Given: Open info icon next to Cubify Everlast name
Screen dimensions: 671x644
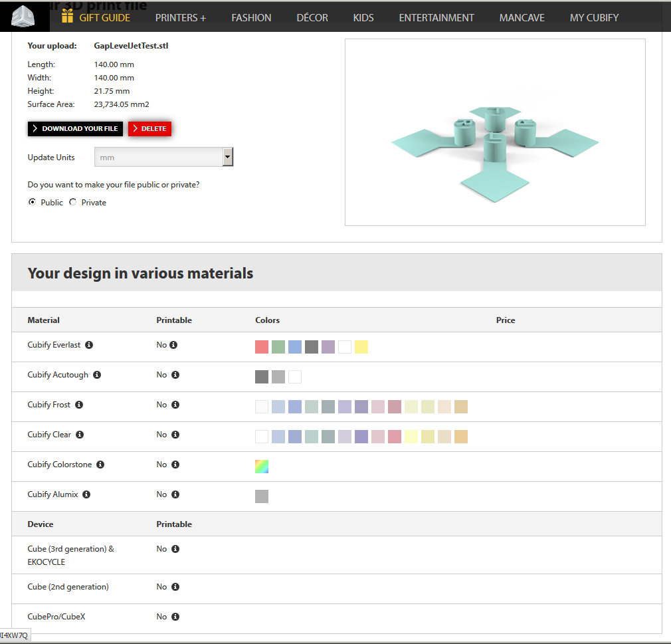Looking at the screenshot, I should pyautogui.click(x=89, y=345).
